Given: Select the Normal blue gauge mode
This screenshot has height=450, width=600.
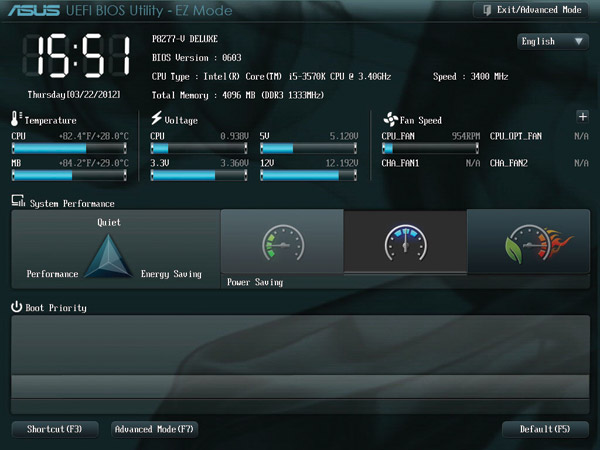Looking at the screenshot, I should pos(406,242).
